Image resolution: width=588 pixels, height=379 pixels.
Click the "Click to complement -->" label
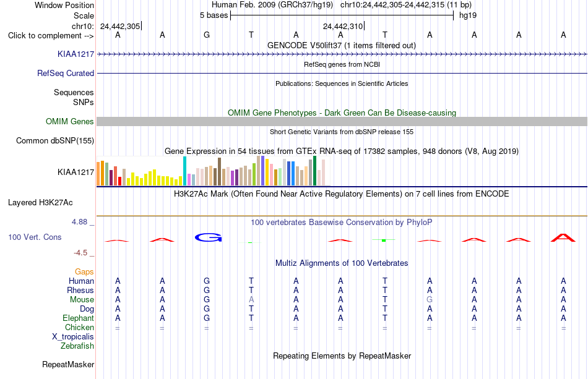[51, 36]
